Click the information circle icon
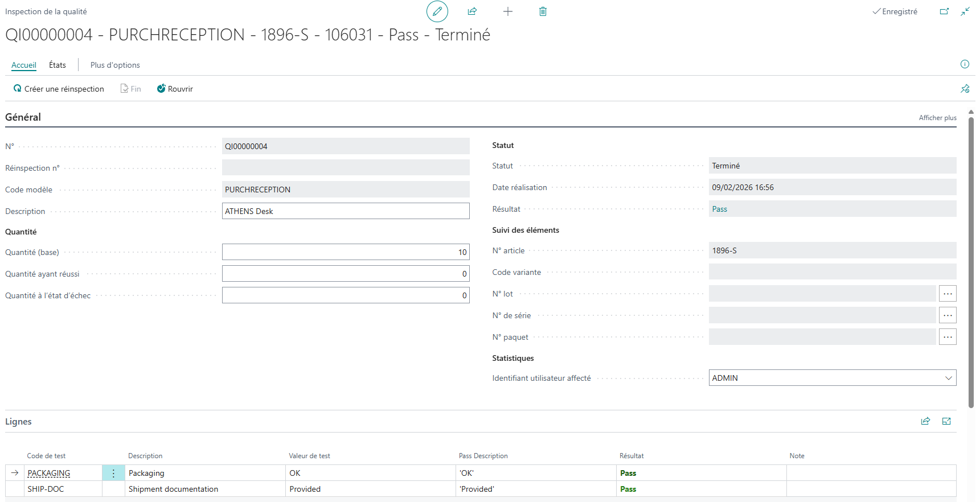 [965, 64]
